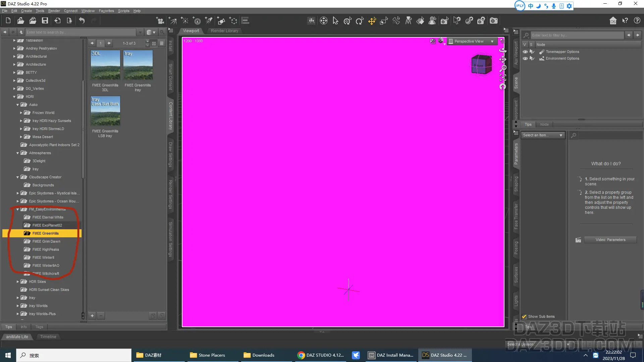This screenshot has width=644, height=362.
Task: Open the Surfaces side tab
Action: [x=516, y=275]
